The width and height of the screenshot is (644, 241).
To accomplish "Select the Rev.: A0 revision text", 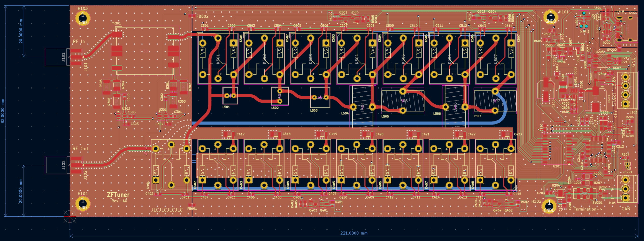I will coord(119,201).
